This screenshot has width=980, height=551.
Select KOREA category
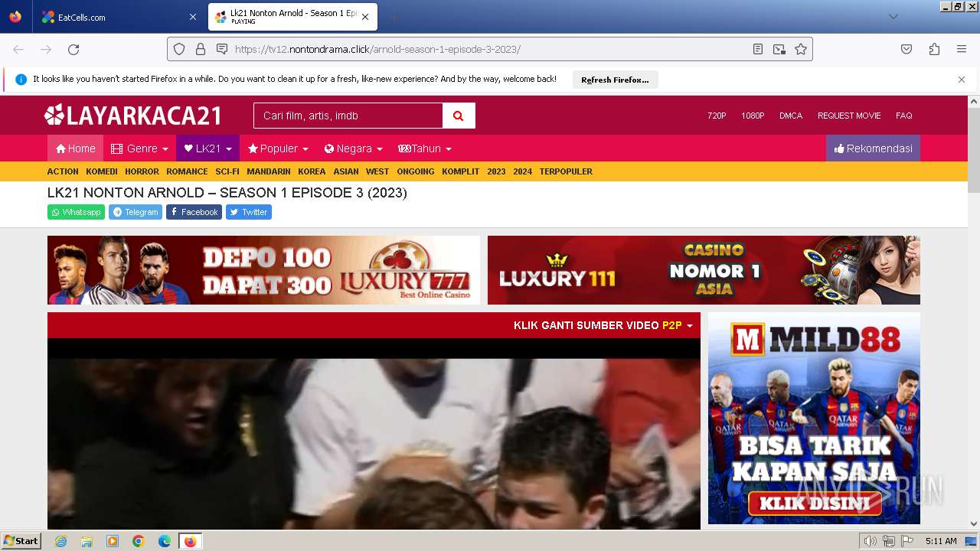pyautogui.click(x=312, y=171)
